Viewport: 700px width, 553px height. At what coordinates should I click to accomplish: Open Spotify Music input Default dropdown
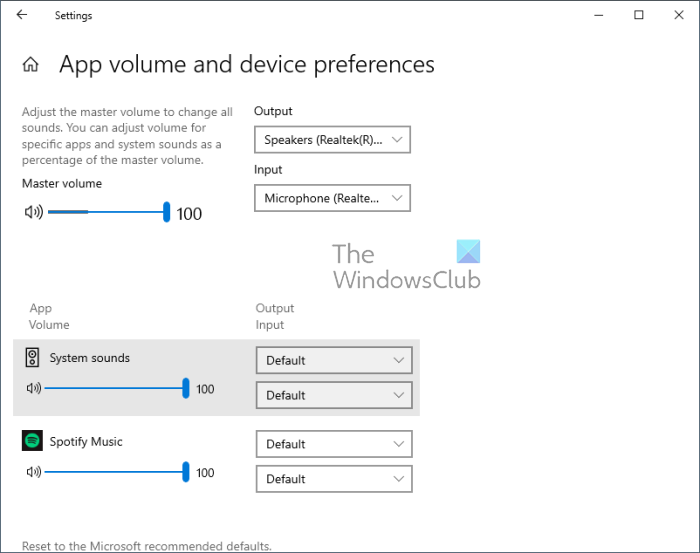point(334,479)
